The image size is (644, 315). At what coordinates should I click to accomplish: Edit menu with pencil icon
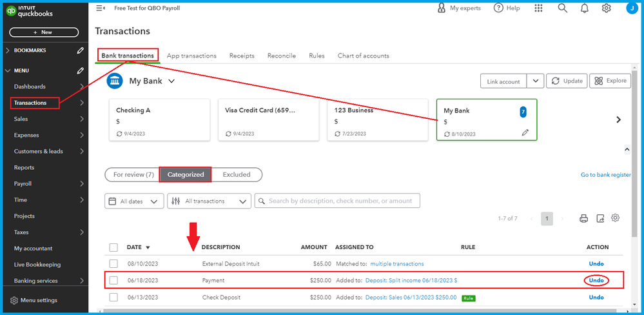pyautogui.click(x=81, y=71)
